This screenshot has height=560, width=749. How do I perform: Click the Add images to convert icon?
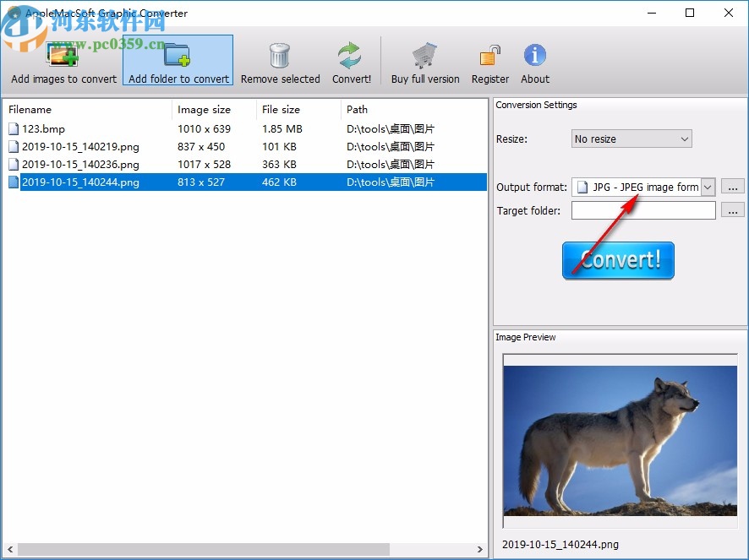coord(63,52)
